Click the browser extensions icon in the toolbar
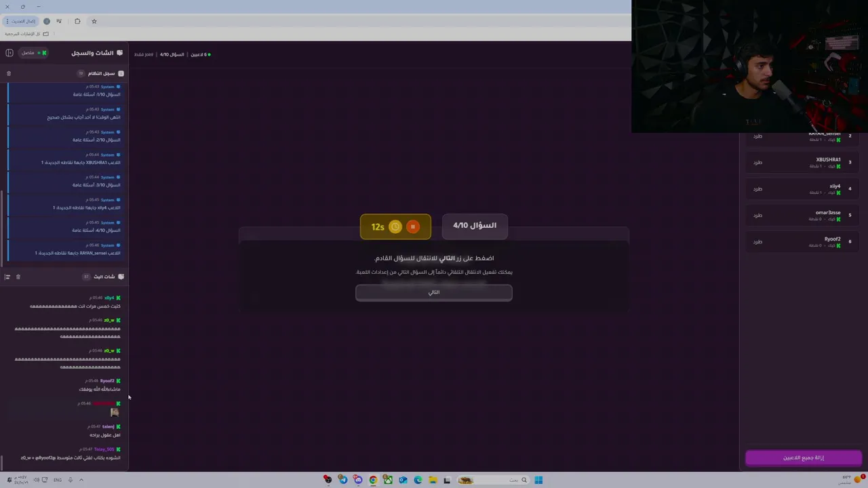The height and width of the screenshot is (488, 868). point(77,21)
